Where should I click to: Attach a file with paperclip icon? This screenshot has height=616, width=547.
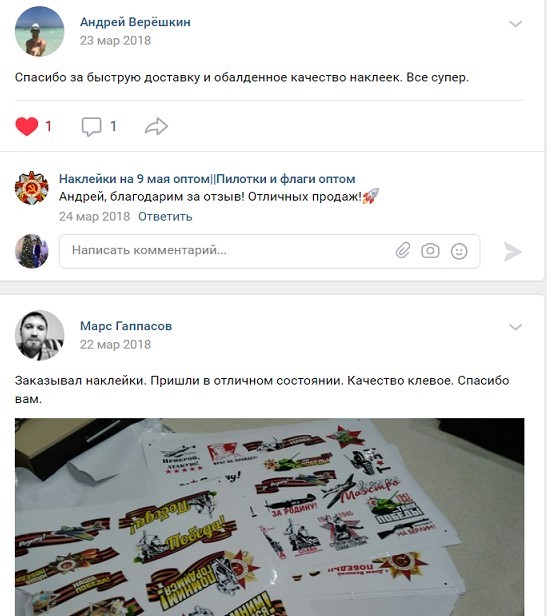(x=403, y=251)
